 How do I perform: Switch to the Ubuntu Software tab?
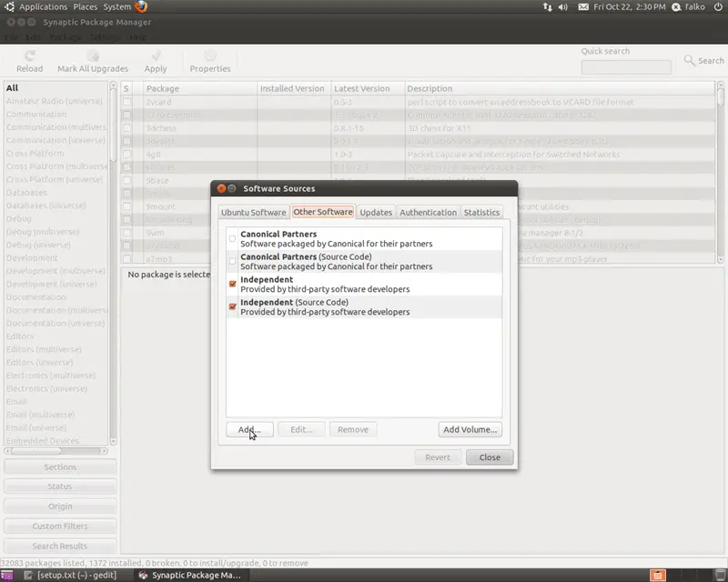point(254,212)
